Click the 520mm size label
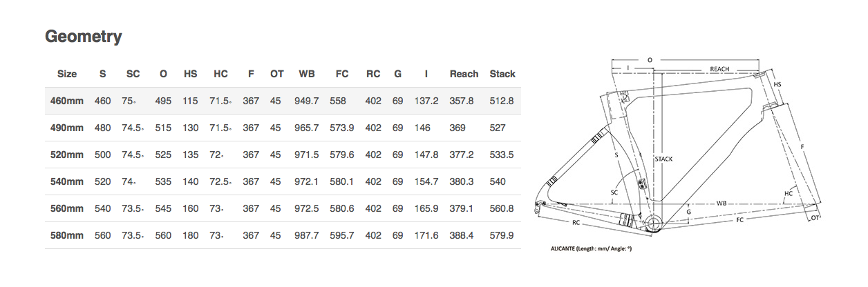Viewport: 868px width, 287px height. 67,155
